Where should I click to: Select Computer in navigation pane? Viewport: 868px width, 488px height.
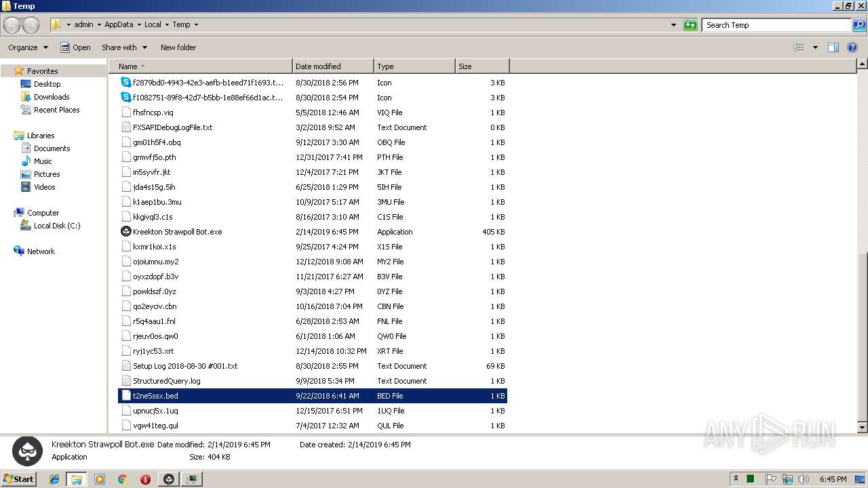tap(43, 213)
